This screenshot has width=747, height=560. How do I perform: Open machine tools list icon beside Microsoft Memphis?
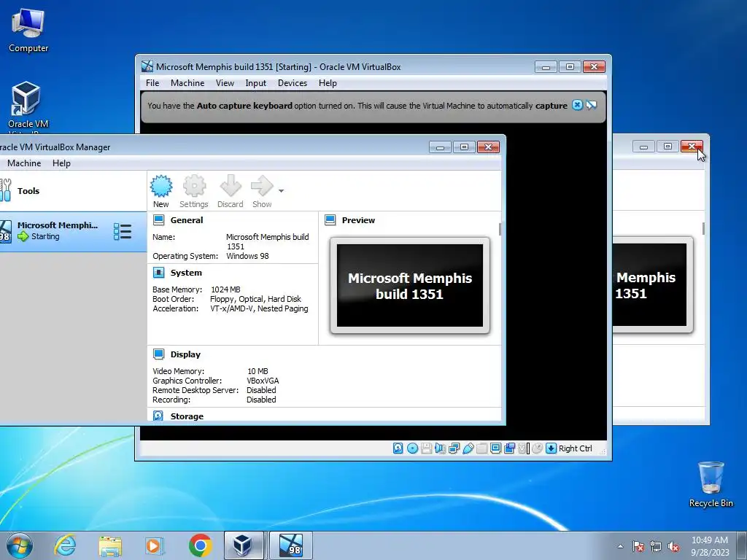click(x=123, y=231)
